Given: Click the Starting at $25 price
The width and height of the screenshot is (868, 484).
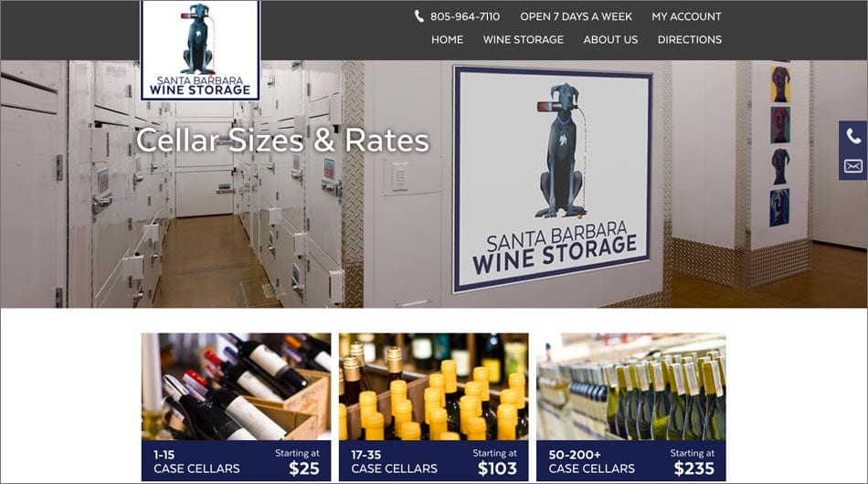Looking at the screenshot, I should pos(298,462).
